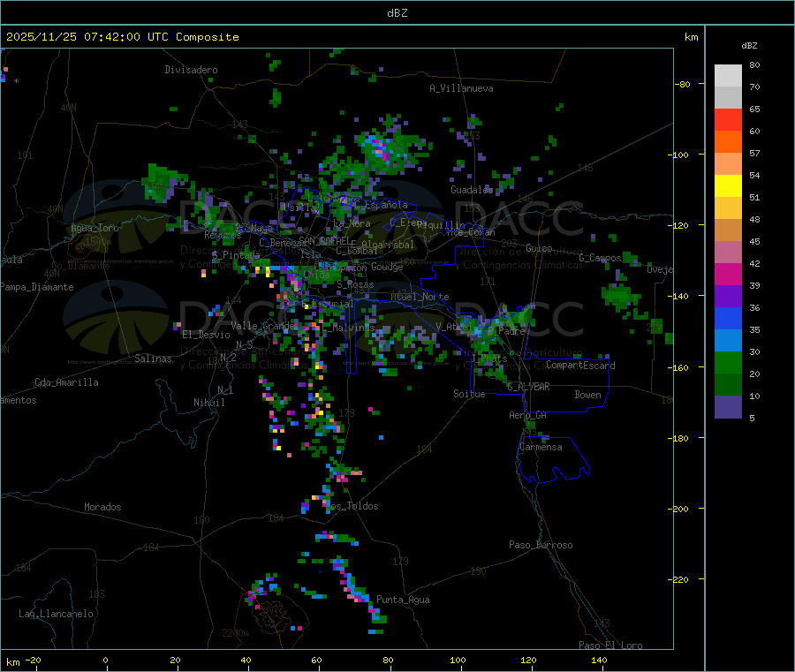Click the G_Campos map label
This screenshot has height=672, width=795.
(x=600, y=258)
